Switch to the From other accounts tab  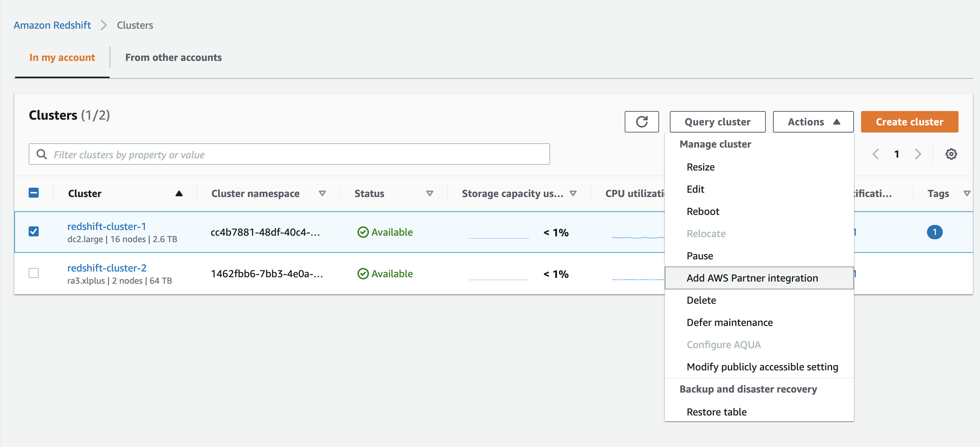point(173,58)
